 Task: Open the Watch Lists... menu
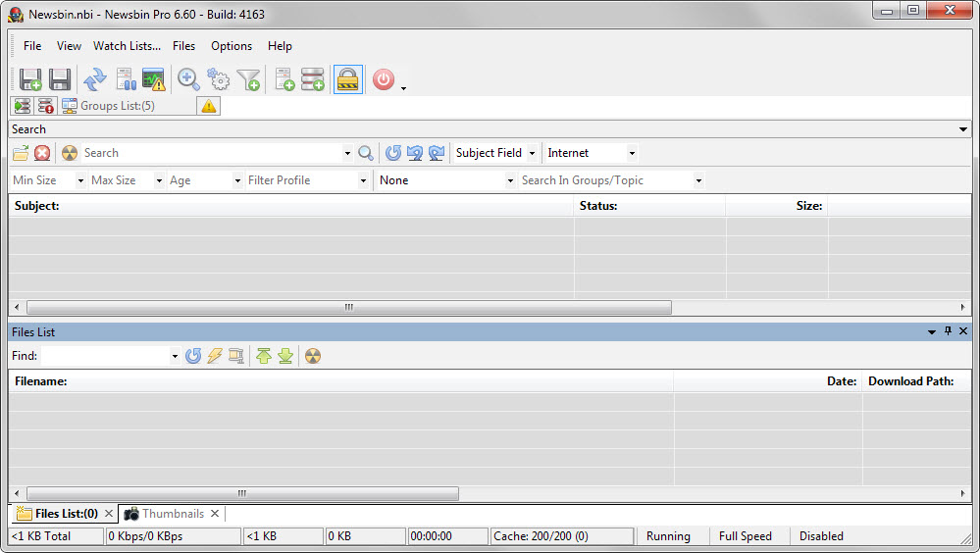pos(127,46)
